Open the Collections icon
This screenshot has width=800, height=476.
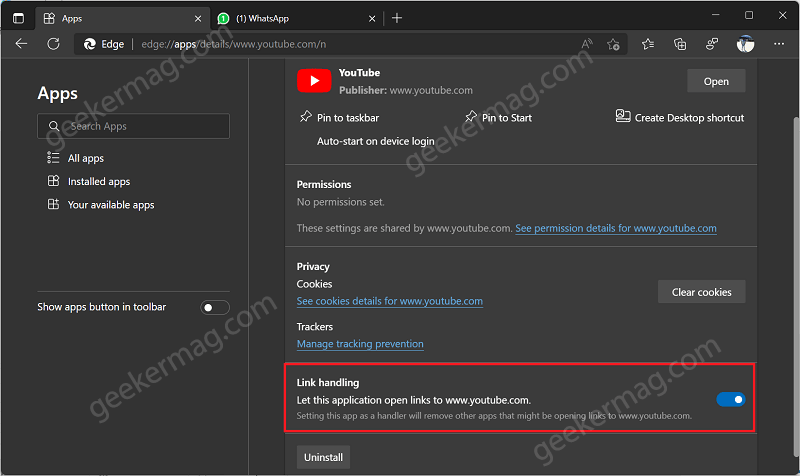point(680,44)
